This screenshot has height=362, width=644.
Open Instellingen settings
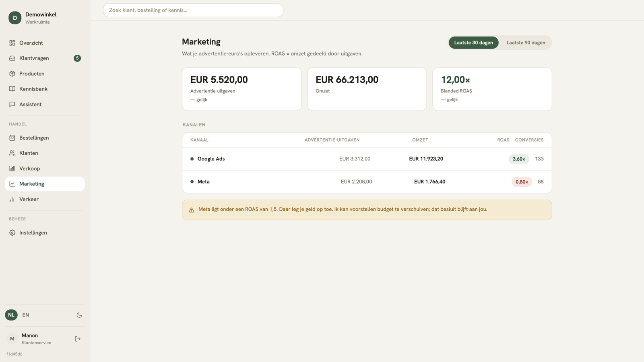coord(45,233)
